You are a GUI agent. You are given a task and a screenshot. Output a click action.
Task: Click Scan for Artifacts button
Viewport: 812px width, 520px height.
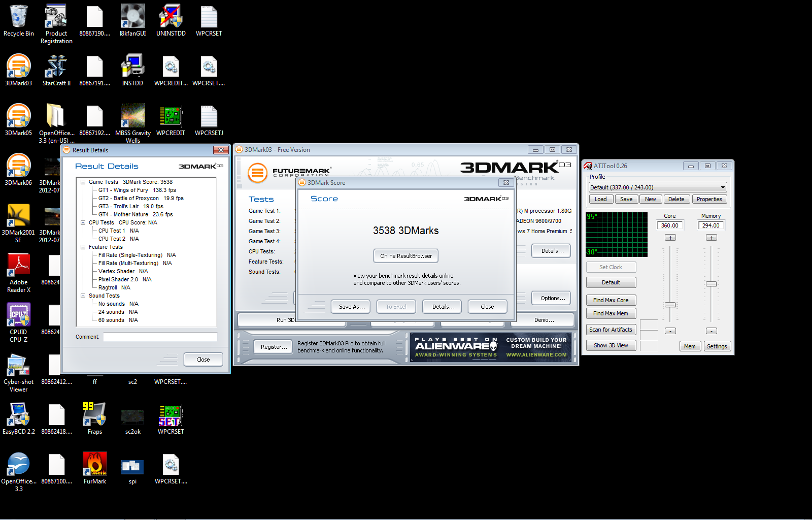[611, 330]
